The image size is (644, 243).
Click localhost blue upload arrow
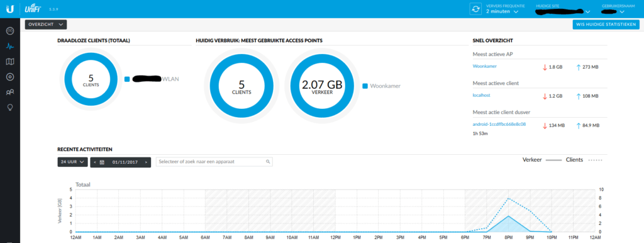pyautogui.click(x=579, y=96)
